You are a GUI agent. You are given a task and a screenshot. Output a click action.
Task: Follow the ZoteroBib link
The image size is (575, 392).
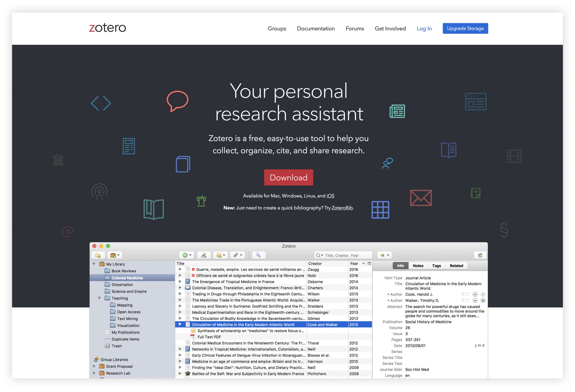[x=342, y=208]
